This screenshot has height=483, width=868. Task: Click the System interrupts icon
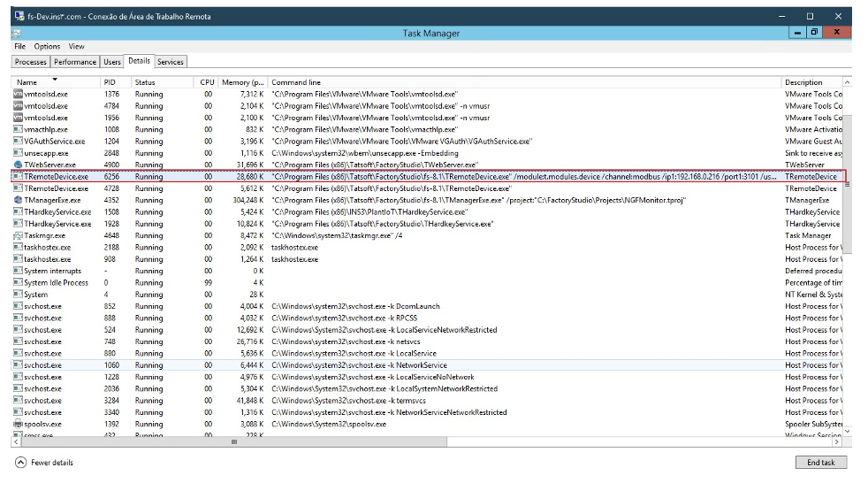coord(18,271)
